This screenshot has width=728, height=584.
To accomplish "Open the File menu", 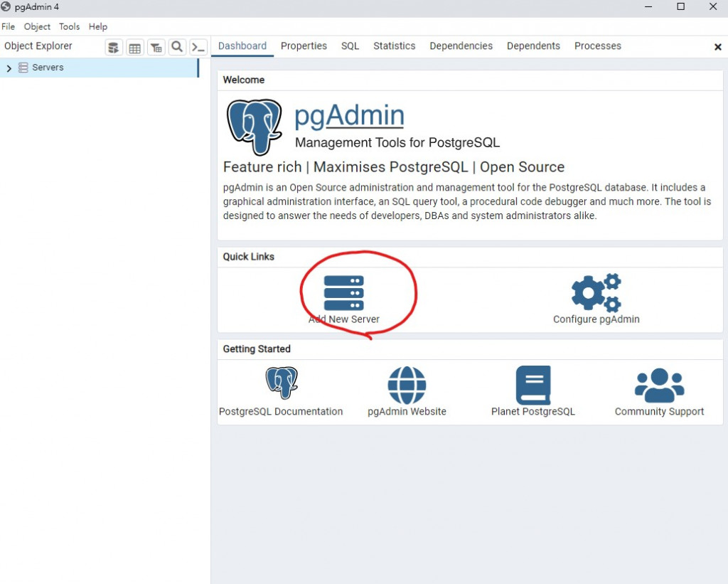I will tap(9, 26).
